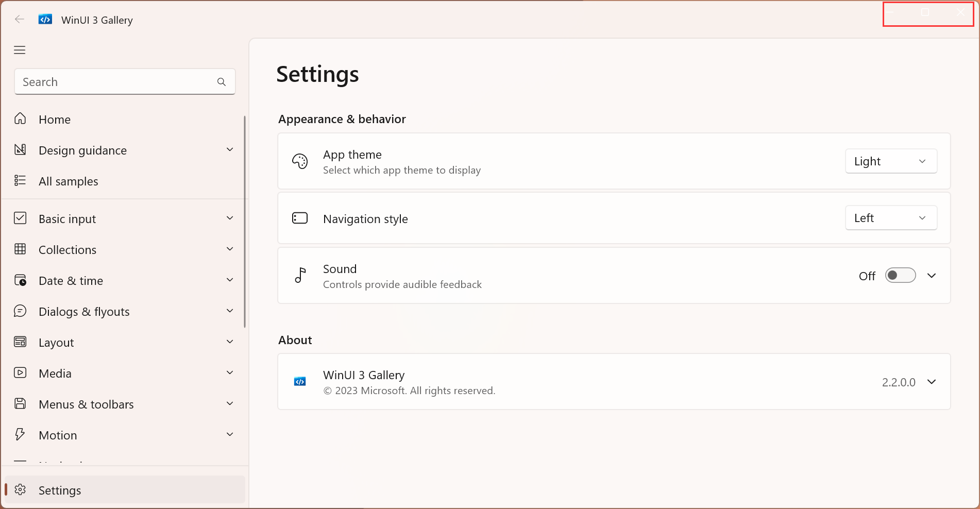Click the App theme palette icon
The image size is (980, 509).
point(300,161)
